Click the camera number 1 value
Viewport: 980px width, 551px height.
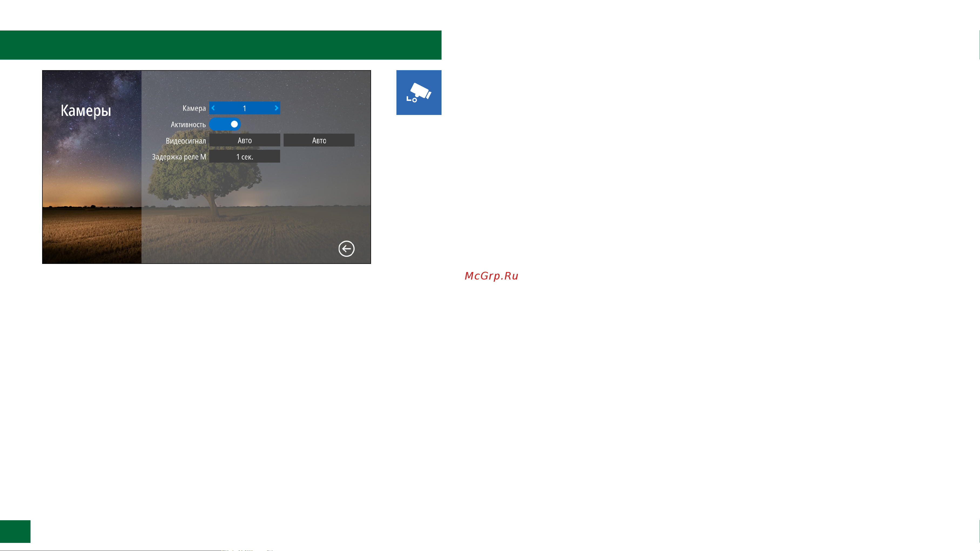coord(245,108)
